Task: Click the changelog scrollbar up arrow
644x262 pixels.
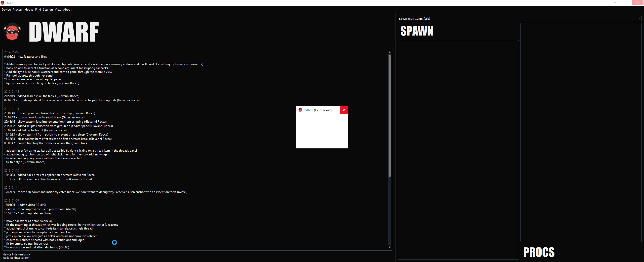Action: pyautogui.click(x=389, y=52)
